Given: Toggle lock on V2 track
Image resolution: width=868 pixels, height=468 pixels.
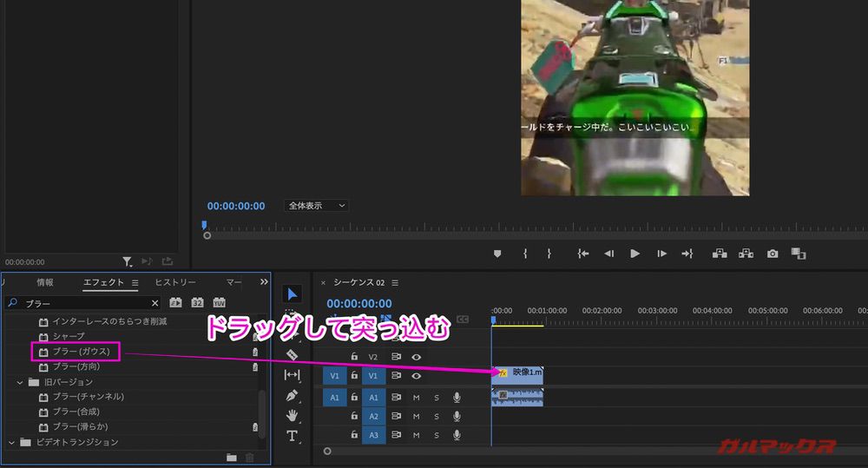Looking at the screenshot, I should [354, 356].
